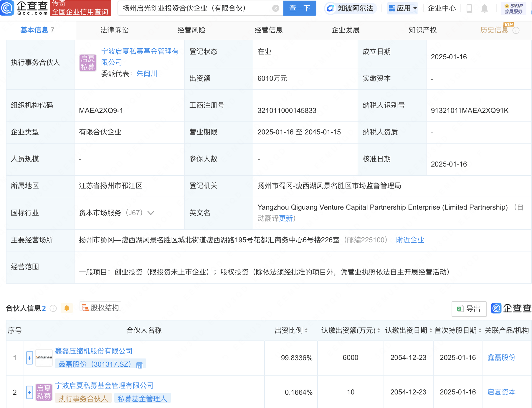Click the 查一下 search button
Image resolution: width=532 pixels, height=408 pixels.
300,8
